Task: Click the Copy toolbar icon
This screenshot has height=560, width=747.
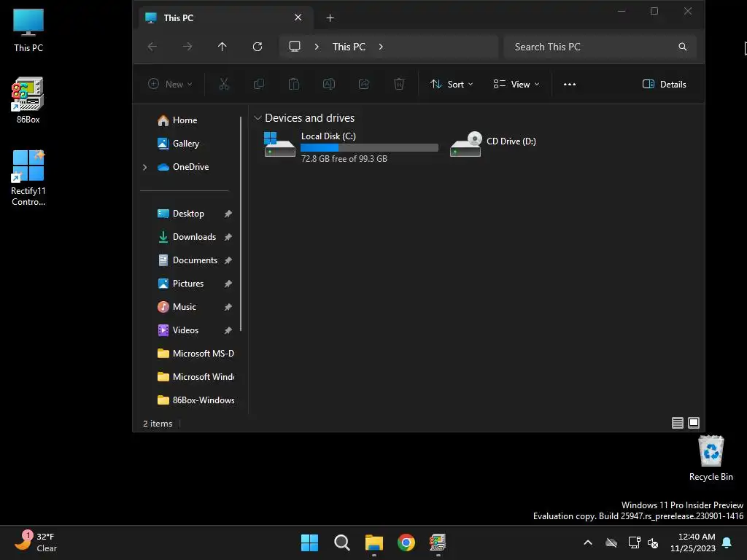Action: click(259, 85)
